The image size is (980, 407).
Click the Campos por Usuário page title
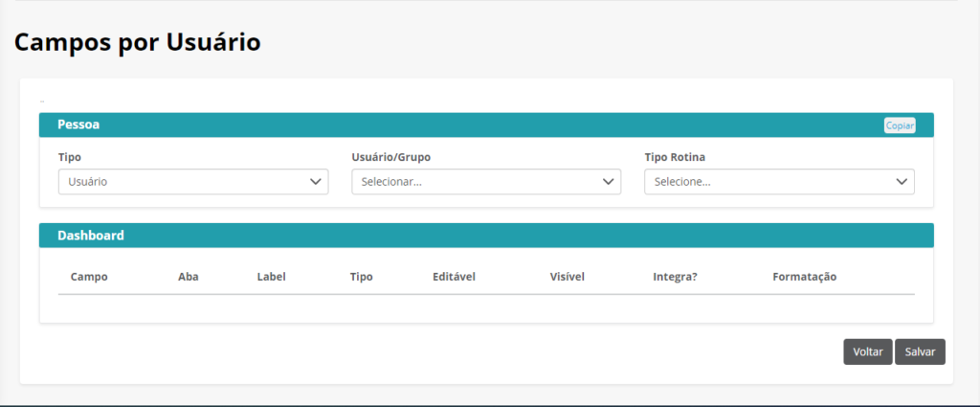(138, 42)
